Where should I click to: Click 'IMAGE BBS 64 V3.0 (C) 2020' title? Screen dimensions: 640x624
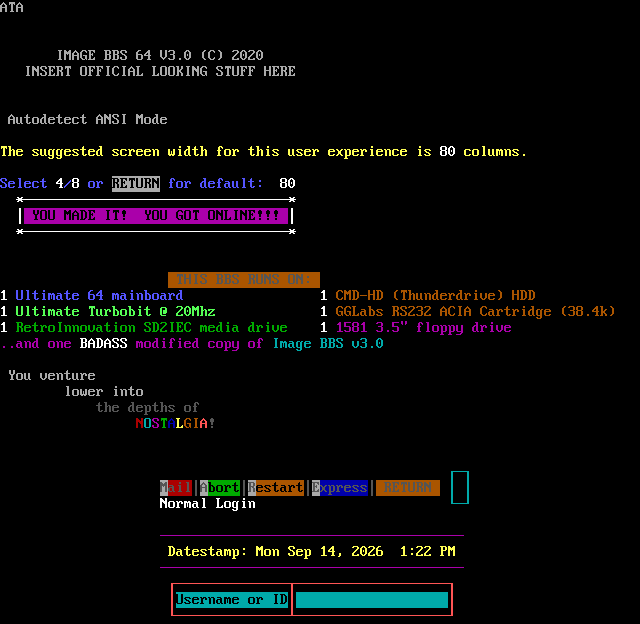(x=160, y=56)
